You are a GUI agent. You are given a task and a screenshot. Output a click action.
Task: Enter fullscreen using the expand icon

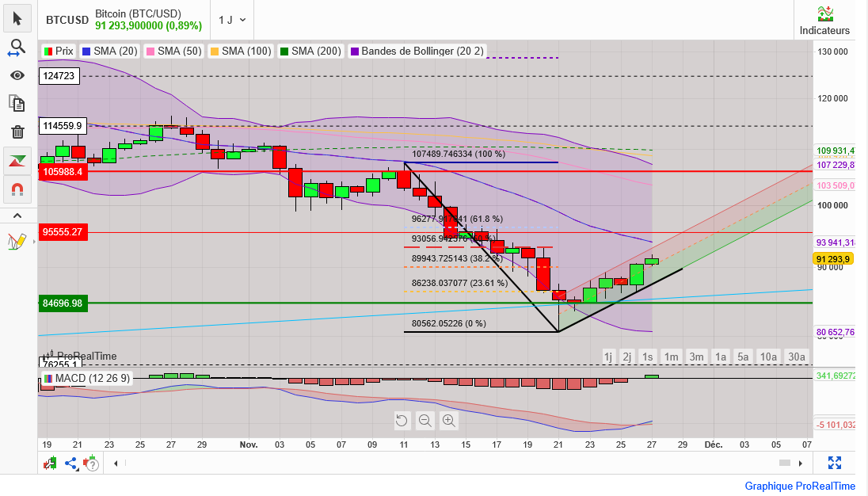point(834,463)
